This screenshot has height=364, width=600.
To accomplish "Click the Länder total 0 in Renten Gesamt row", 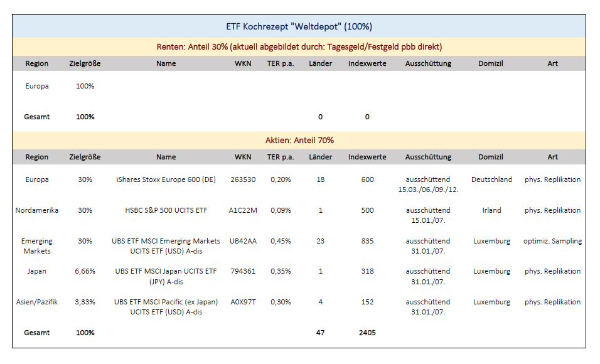I will 320,117.
